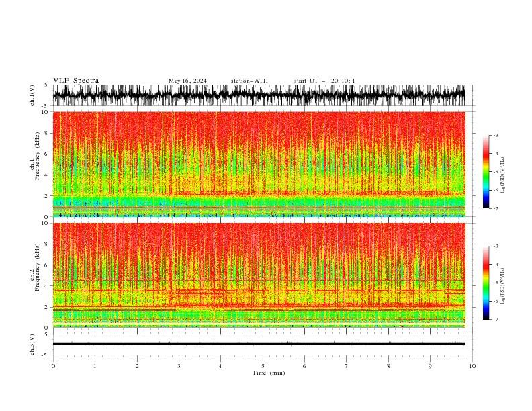Click the "-7" label on upper color bar
This screenshot has width=532, height=411.
pos(496,208)
